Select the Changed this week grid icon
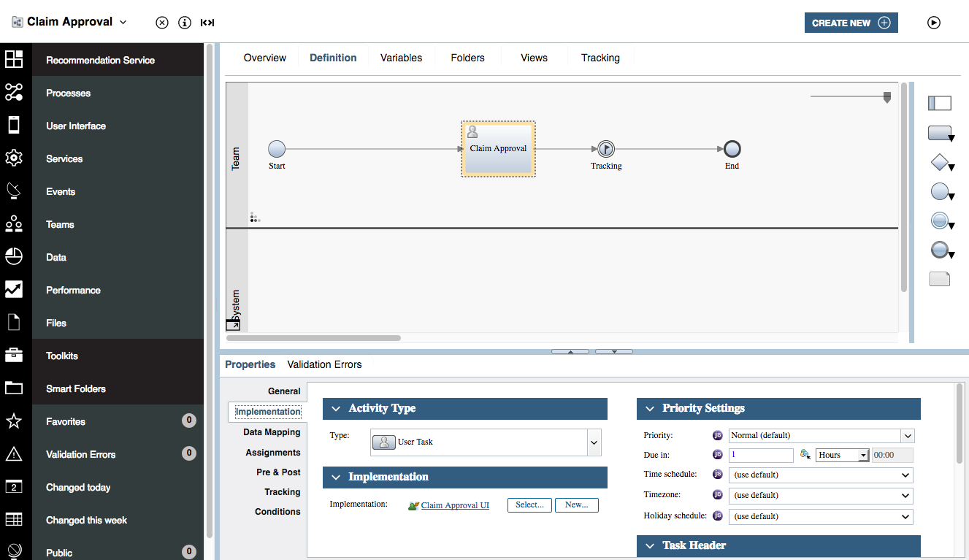The height and width of the screenshot is (560, 969). pos(14,519)
